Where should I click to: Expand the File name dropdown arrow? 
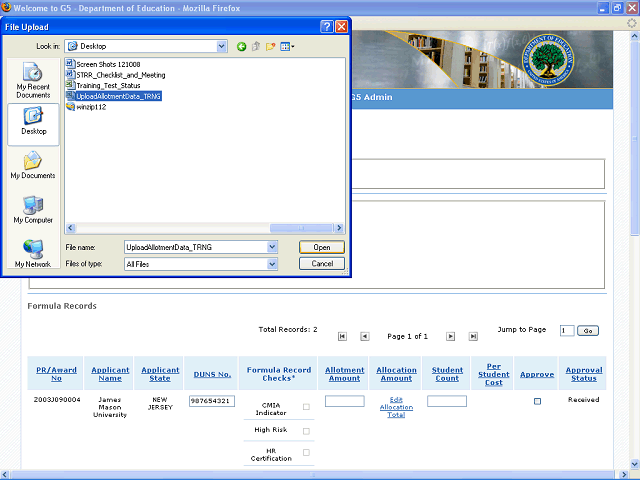click(x=272, y=247)
